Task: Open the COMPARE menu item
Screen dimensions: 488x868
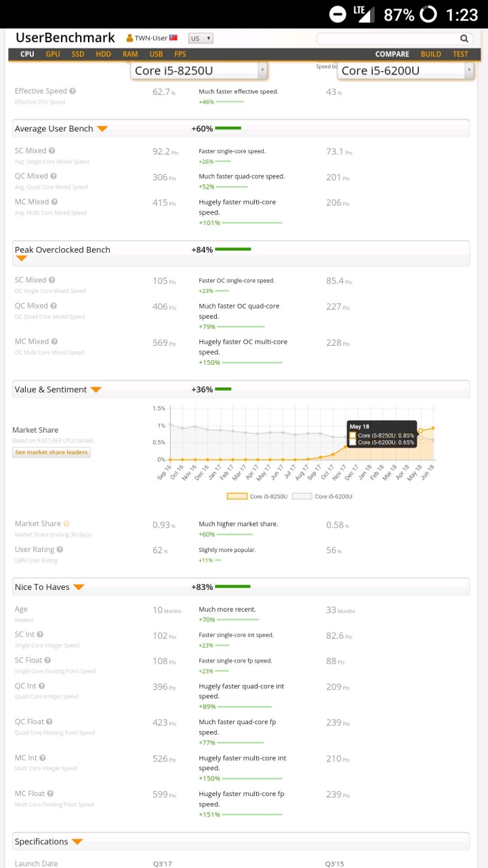Action: [x=392, y=54]
